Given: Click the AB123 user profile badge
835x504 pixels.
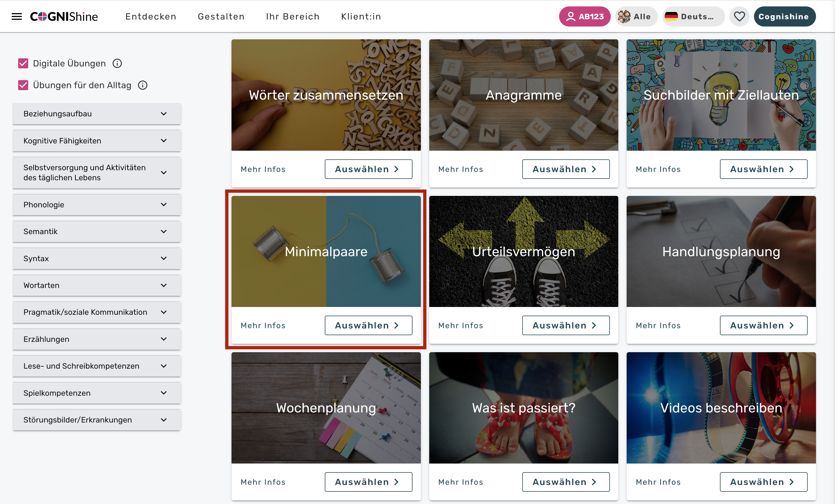Looking at the screenshot, I should 584,16.
